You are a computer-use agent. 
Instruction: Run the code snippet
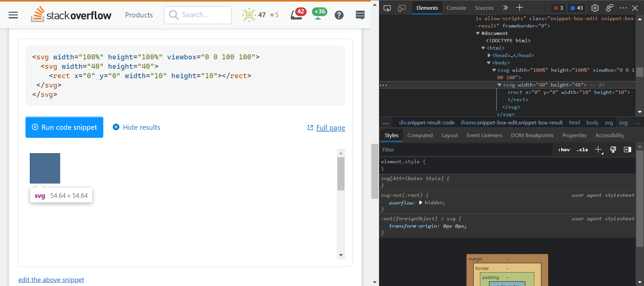64,127
